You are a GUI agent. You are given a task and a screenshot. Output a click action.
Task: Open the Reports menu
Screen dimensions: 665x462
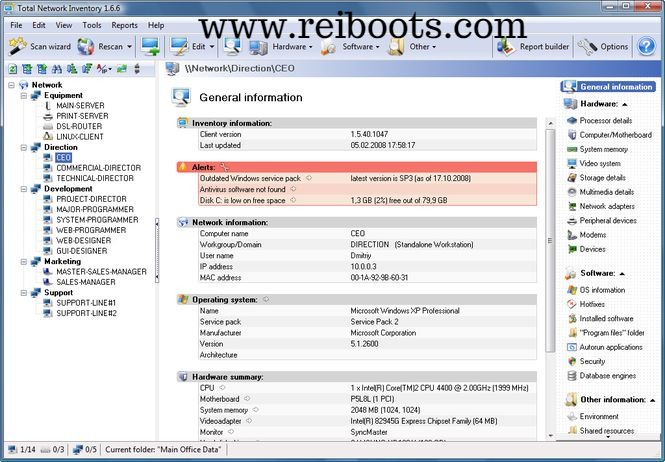click(124, 25)
